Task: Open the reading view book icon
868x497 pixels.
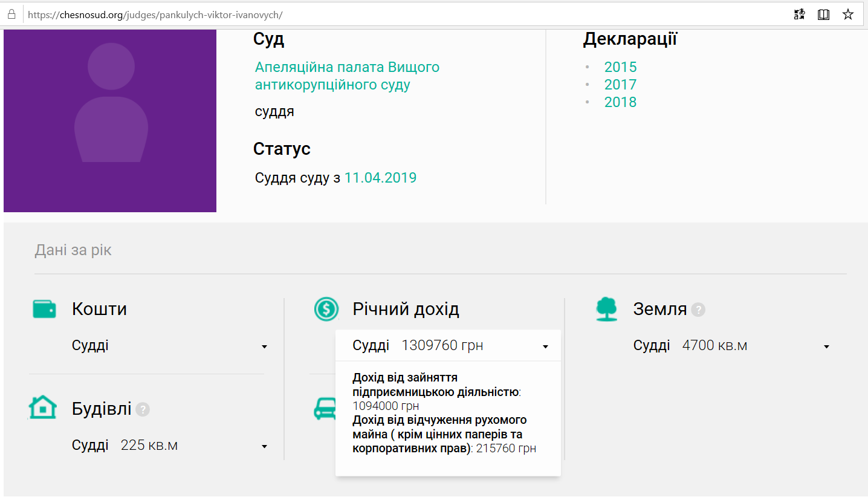Action: tap(823, 15)
